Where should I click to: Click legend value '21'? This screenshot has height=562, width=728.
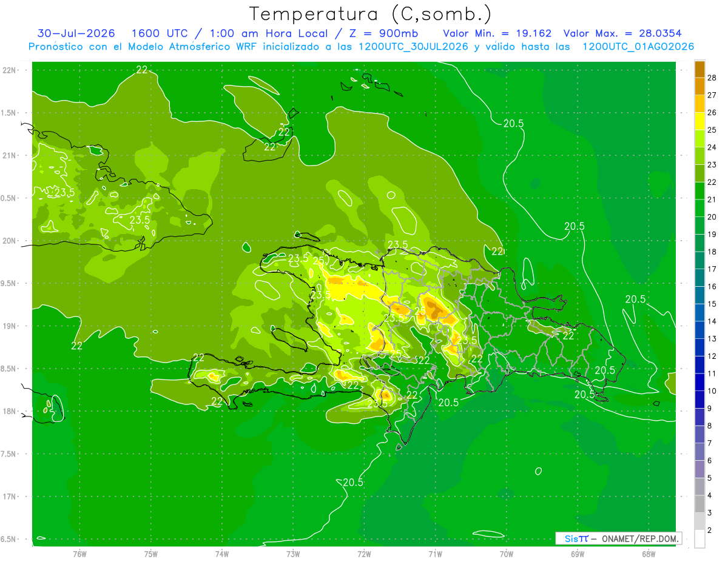[712, 199]
